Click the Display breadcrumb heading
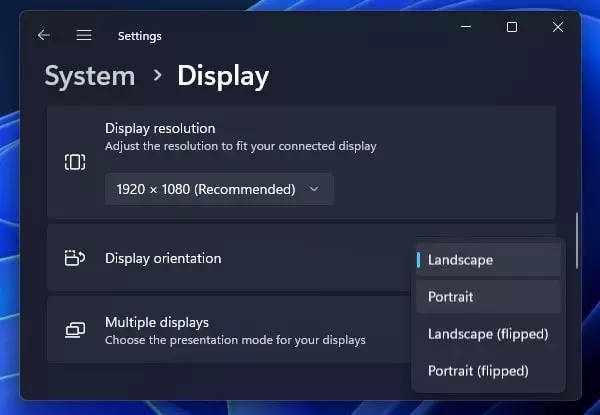The width and height of the screenshot is (600, 415). pos(223,76)
